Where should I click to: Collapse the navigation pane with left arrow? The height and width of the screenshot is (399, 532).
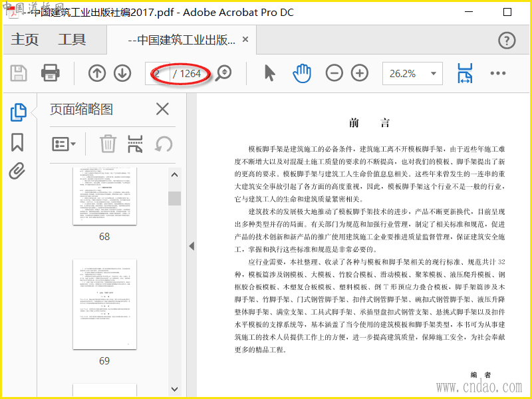(x=192, y=246)
